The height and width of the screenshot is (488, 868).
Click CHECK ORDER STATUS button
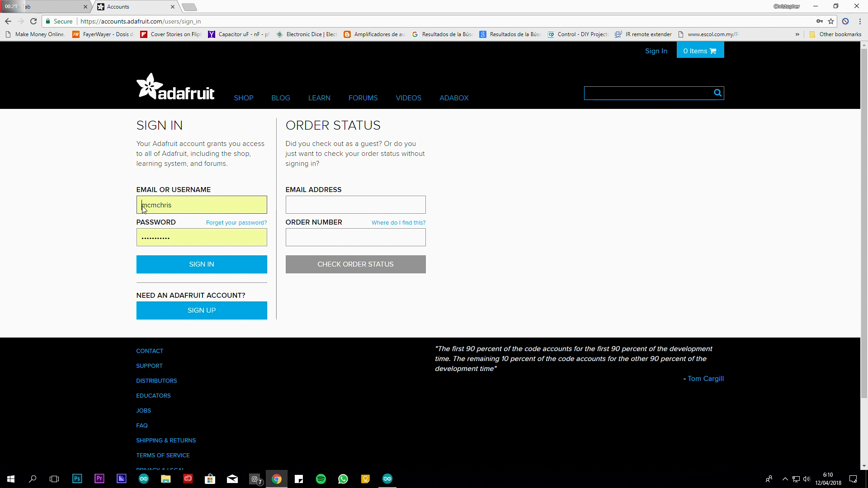tap(356, 264)
